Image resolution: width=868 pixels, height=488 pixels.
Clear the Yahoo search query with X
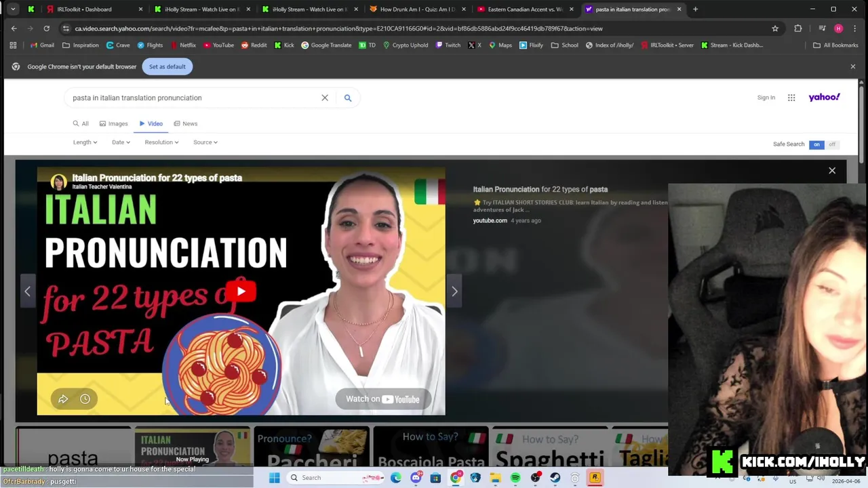pos(325,98)
